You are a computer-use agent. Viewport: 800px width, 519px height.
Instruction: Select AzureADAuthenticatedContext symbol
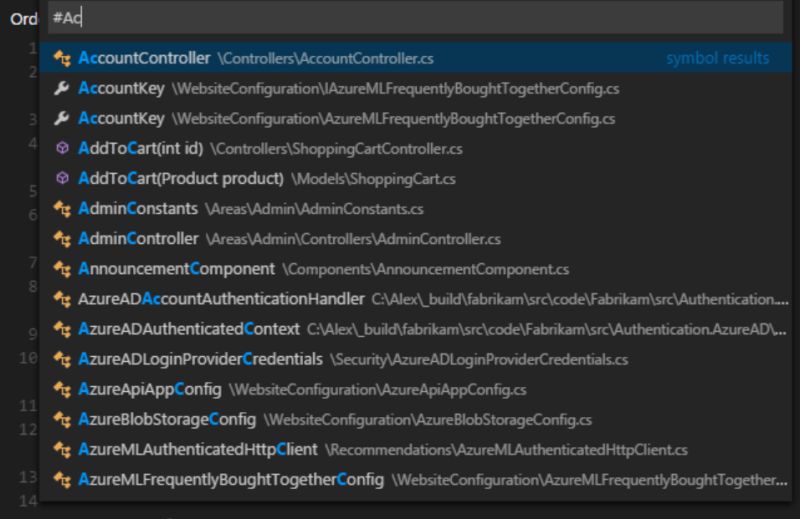click(x=415, y=329)
